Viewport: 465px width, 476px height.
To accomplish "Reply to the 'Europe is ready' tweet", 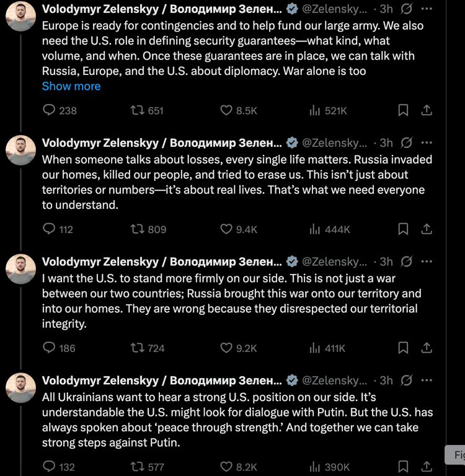I will [x=50, y=110].
